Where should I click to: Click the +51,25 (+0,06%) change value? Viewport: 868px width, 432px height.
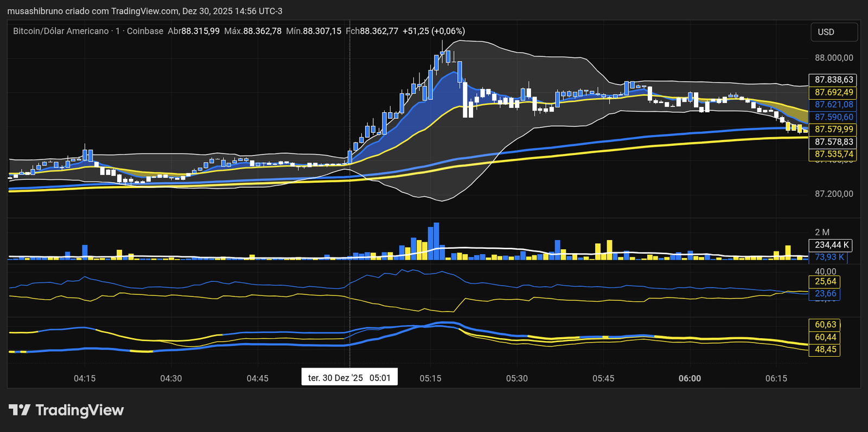[x=433, y=31]
